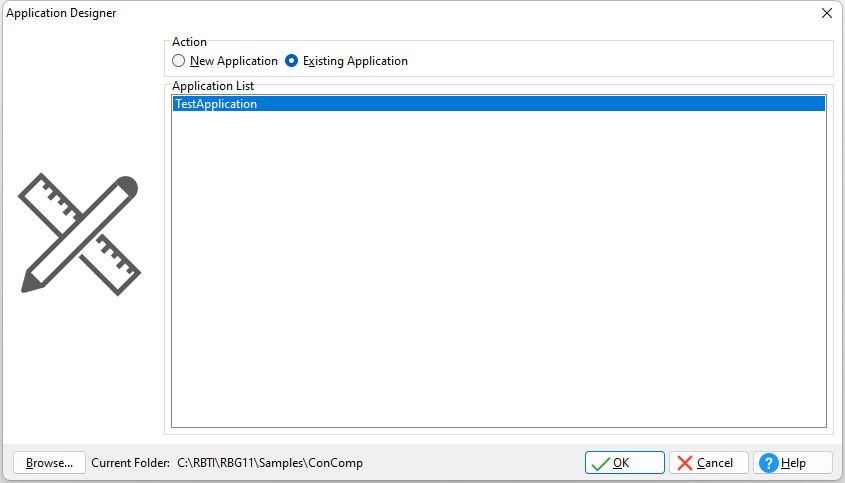Click empty area of the Application List box
845x483 pixels.
tap(498, 270)
